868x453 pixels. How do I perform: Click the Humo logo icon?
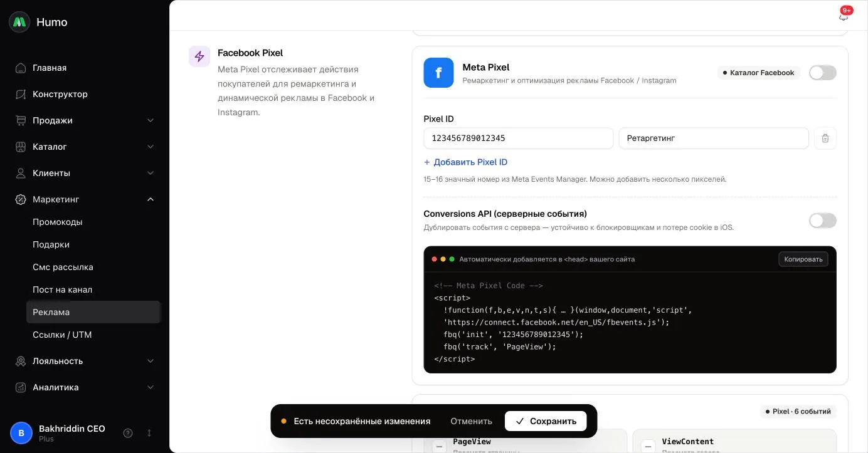click(x=19, y=22)
